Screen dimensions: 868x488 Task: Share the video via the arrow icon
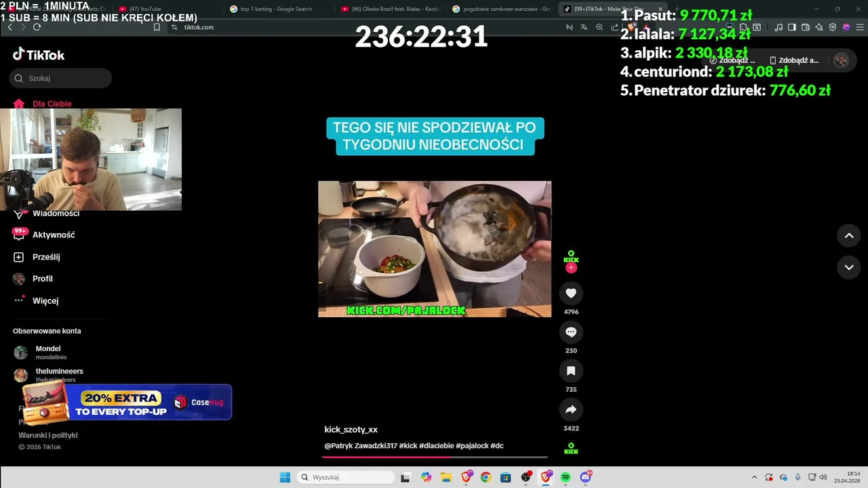(571, 409)
